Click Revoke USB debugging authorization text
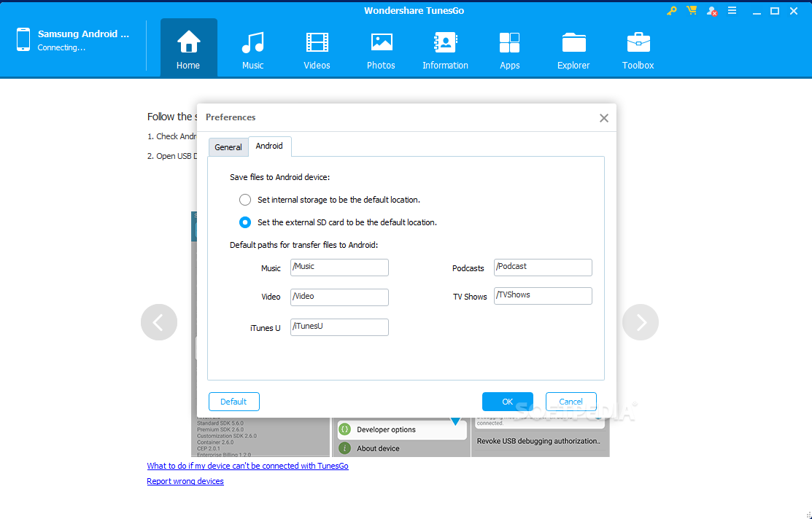The image size is (812, 519). click(x=538, y=442)
